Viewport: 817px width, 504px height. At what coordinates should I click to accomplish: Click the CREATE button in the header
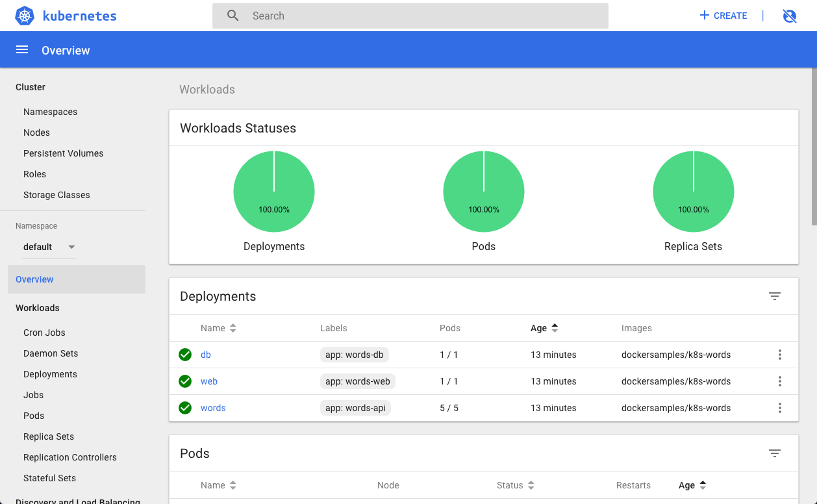723,16
